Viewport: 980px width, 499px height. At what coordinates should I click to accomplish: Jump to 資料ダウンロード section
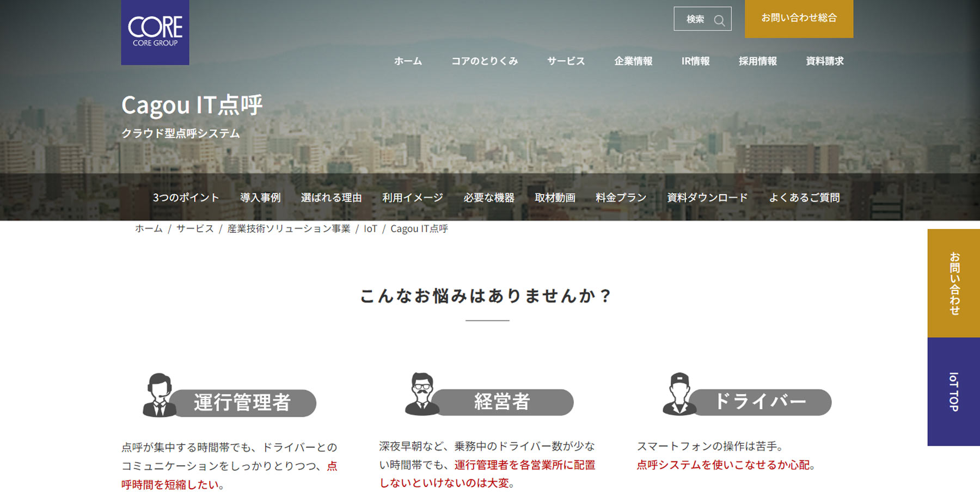pos(707,198)
